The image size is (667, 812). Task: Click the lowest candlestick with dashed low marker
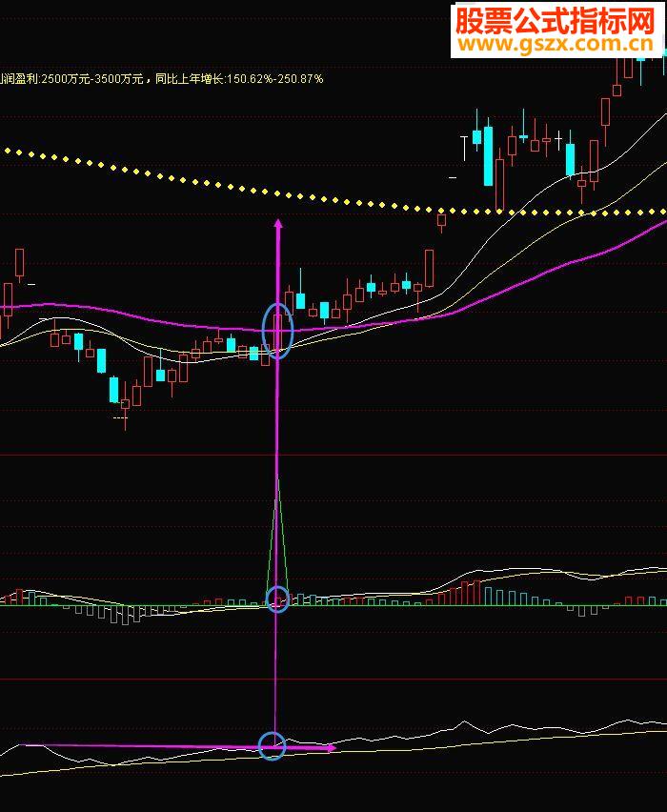click(x=125, y=405)
